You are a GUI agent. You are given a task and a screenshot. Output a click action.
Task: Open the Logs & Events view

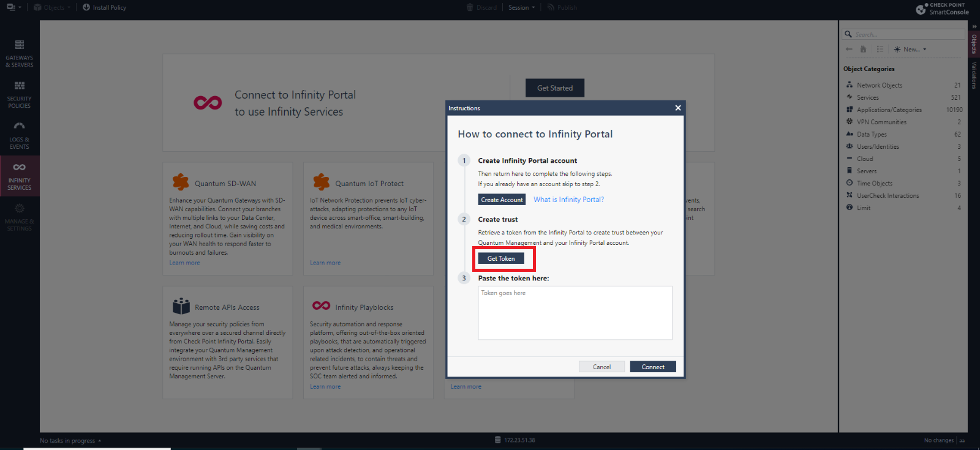(x=20, y=135)
